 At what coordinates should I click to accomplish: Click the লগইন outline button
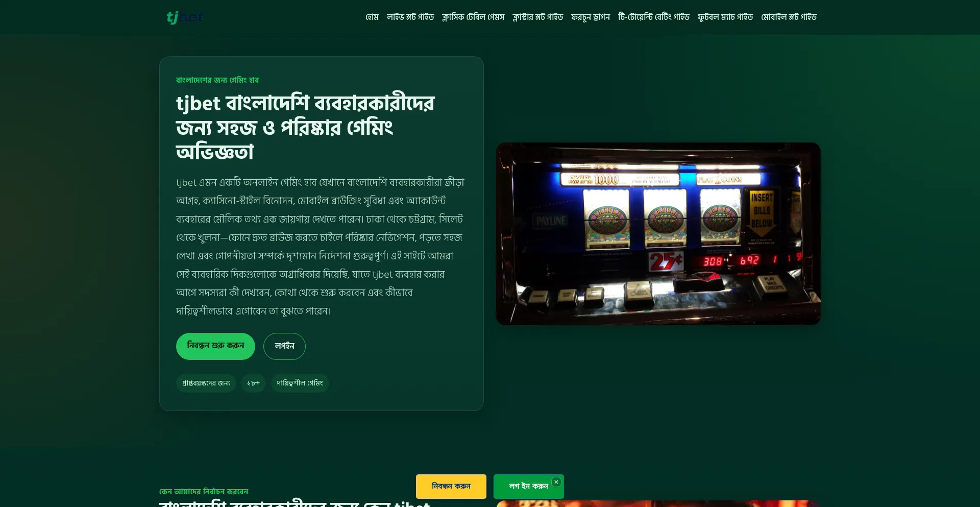[284, 346]
